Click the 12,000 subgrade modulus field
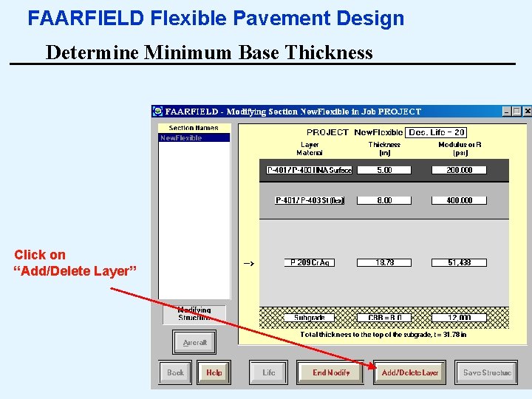 click(459, 318)
